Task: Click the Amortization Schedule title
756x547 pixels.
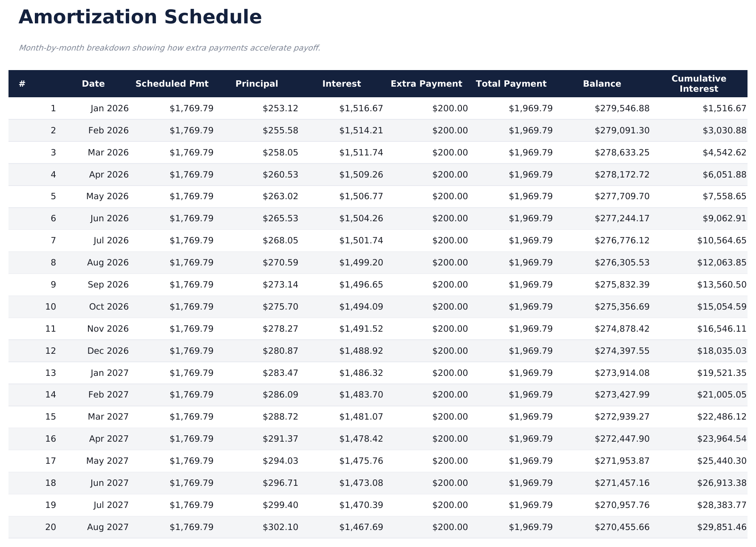Action: 140,17
